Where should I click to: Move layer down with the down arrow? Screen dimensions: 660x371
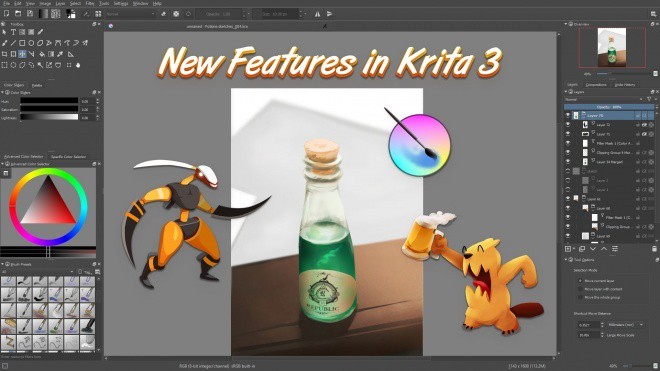tap(593, 249)
